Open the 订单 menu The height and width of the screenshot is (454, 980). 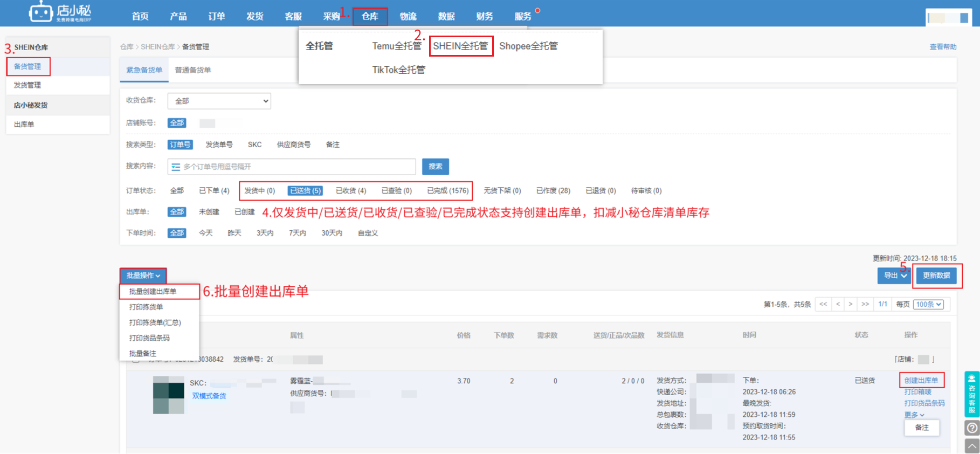click(217, 16)
